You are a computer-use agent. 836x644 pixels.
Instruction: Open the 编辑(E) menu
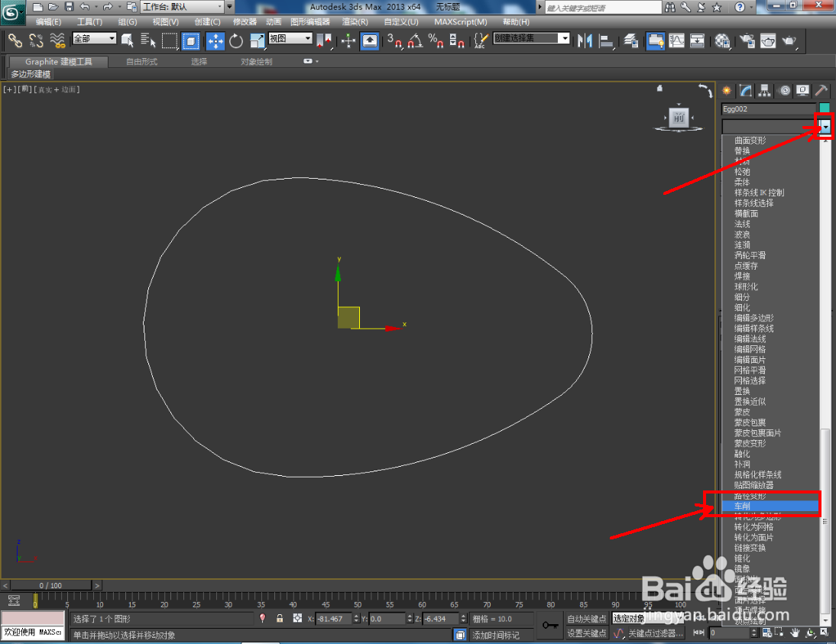[48, 22]
